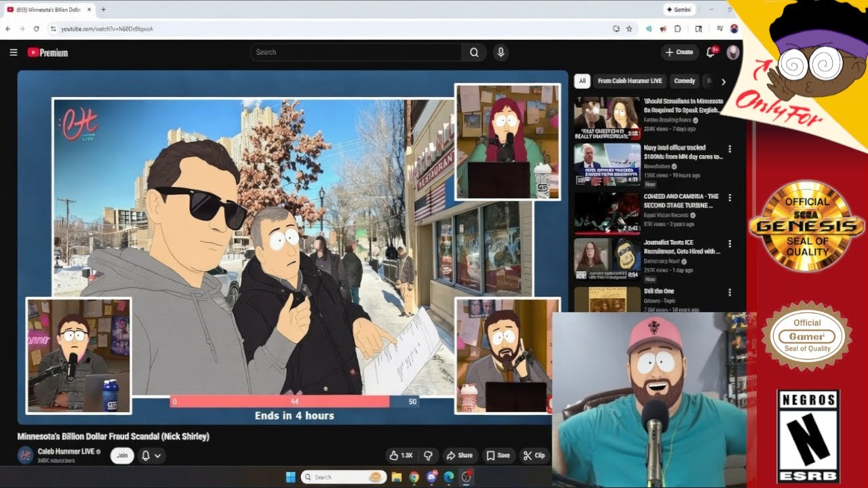This screenshot has height=488, width=868.
Task: Open the Coheed and Cambria video thumbnail
Action: (x=607, y=213)
